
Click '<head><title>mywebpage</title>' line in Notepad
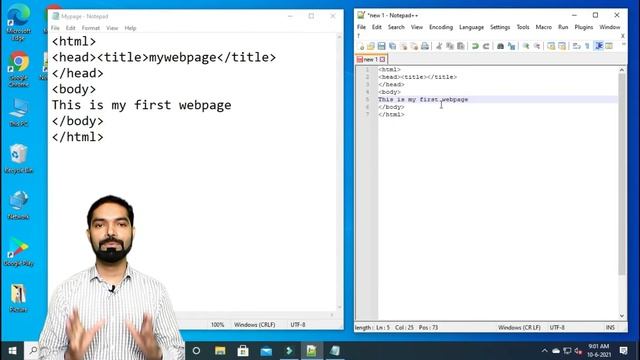click(x=164, y=57)
